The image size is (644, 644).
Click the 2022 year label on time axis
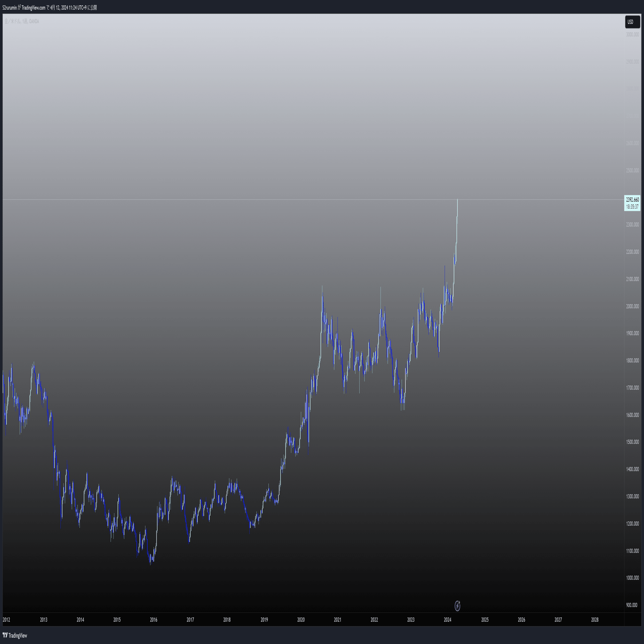(374, 620)
